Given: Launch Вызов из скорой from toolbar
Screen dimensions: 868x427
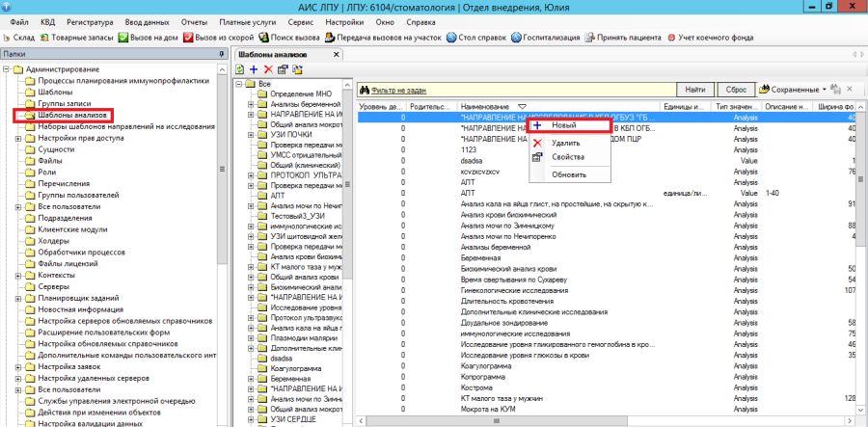Looking at the screenshot, I should pos(219,38).
